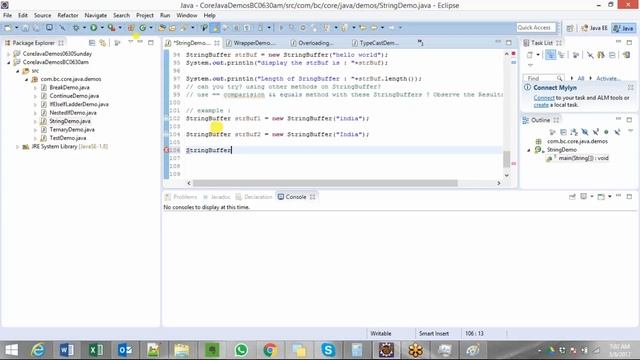Open Skype from the taskbar
Screen dimensions: 640x360
tap(328, 350)
